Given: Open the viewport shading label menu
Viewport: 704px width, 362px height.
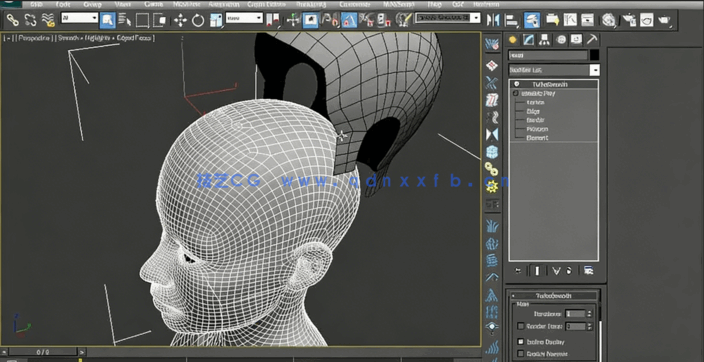Looking at the screenshot, I should point(106,38).
